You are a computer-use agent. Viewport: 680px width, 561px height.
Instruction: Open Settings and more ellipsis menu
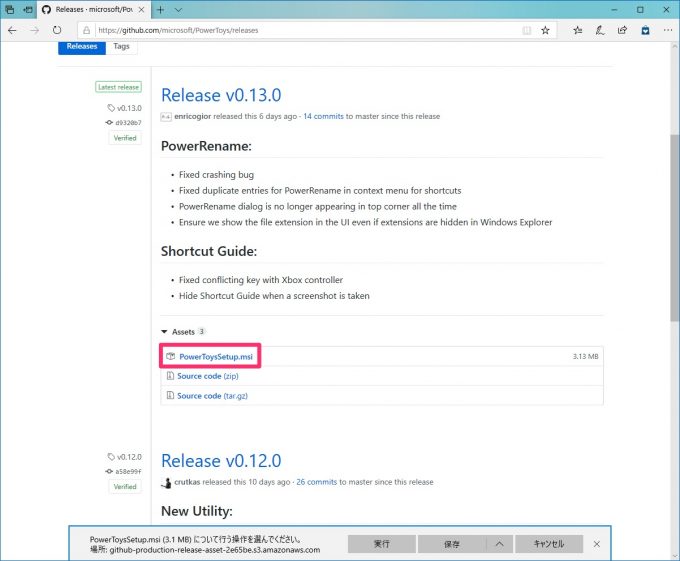pos(668,30)
